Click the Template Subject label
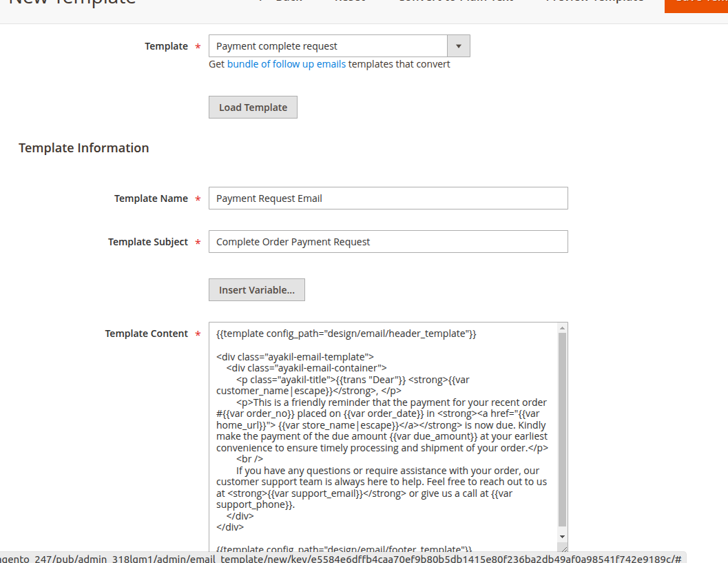The height and width of the screenshot is (563, 728). click(x=147, y=242)
